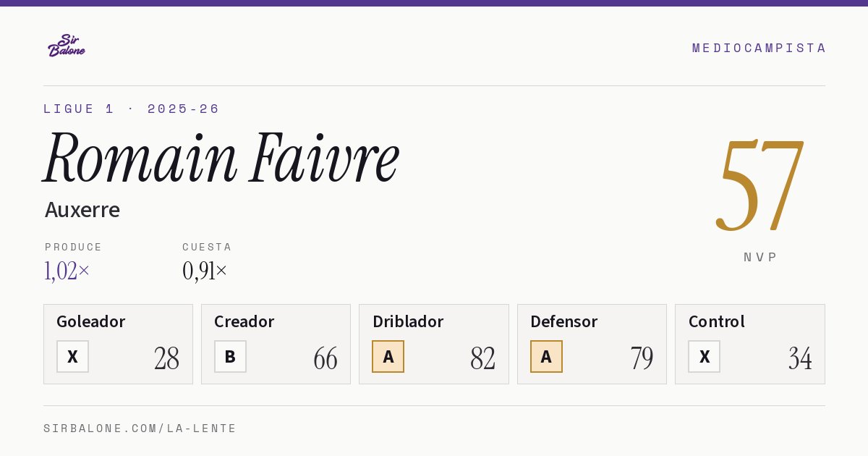Click the Produce 1,02× value
The width and height of the screenshot is (868, 456).
click(67, 271)
